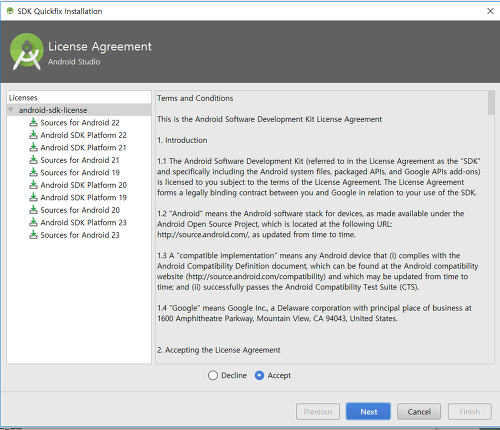Click the Cancel button
The height and width of the screenshot is (430, 500).
point(419,412)
